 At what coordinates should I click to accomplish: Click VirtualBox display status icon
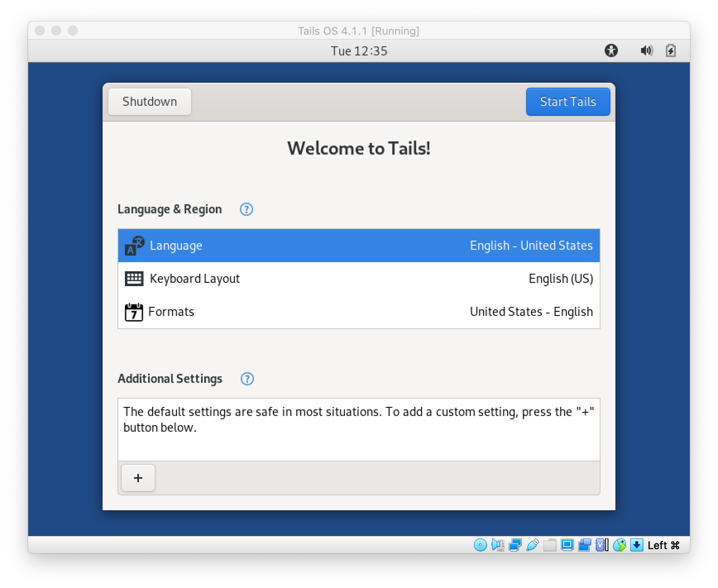567,545
